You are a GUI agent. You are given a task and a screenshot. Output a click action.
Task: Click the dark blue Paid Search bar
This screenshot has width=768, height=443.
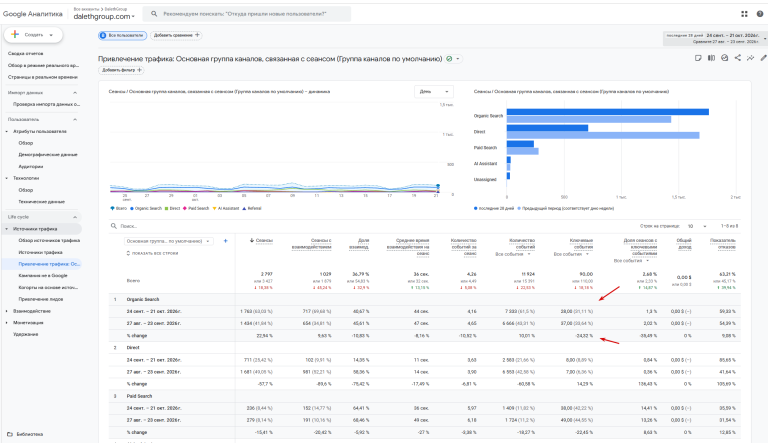point(520,144)
